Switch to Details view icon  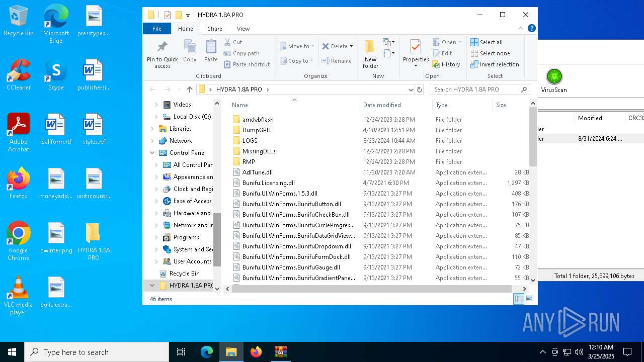click(519, 299)
